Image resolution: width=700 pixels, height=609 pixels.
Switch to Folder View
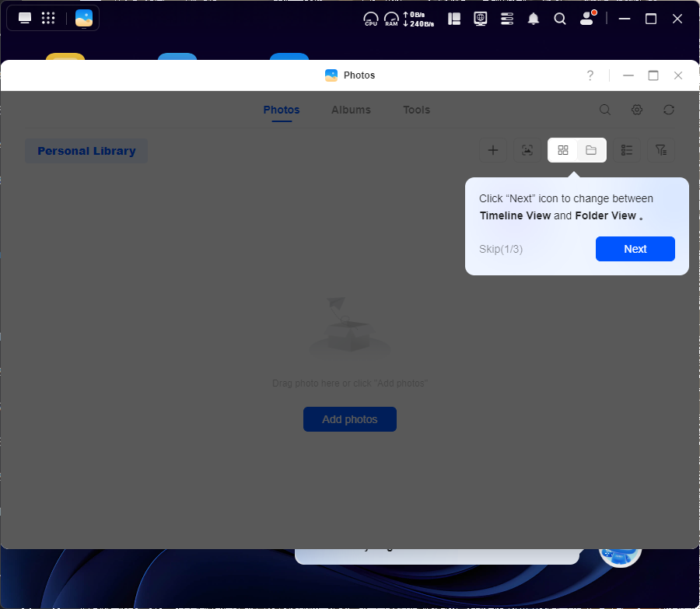point(591,150)
